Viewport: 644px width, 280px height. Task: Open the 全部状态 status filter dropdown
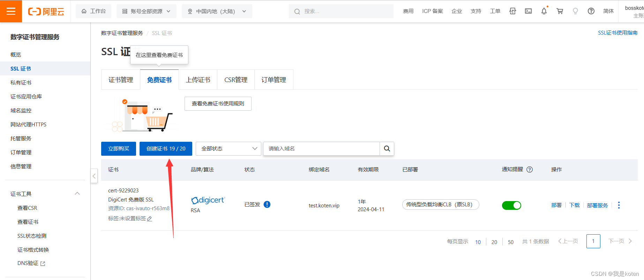(229, 148)
